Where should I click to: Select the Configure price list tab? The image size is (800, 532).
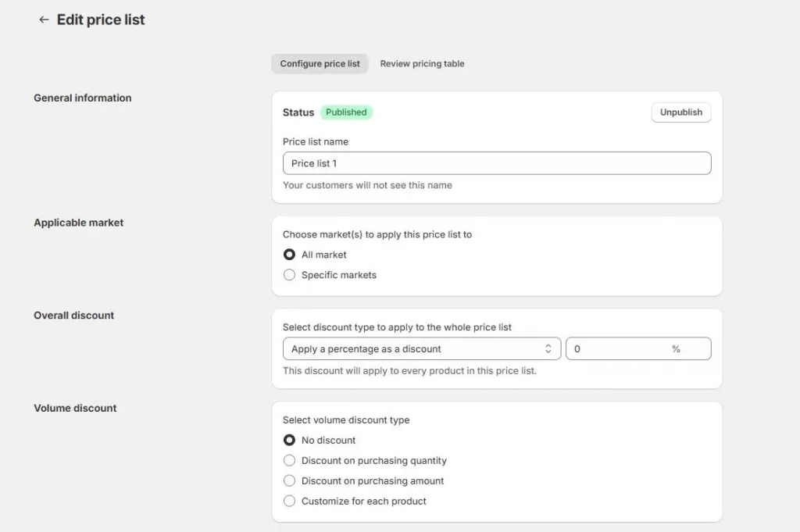tap(320, 63)
